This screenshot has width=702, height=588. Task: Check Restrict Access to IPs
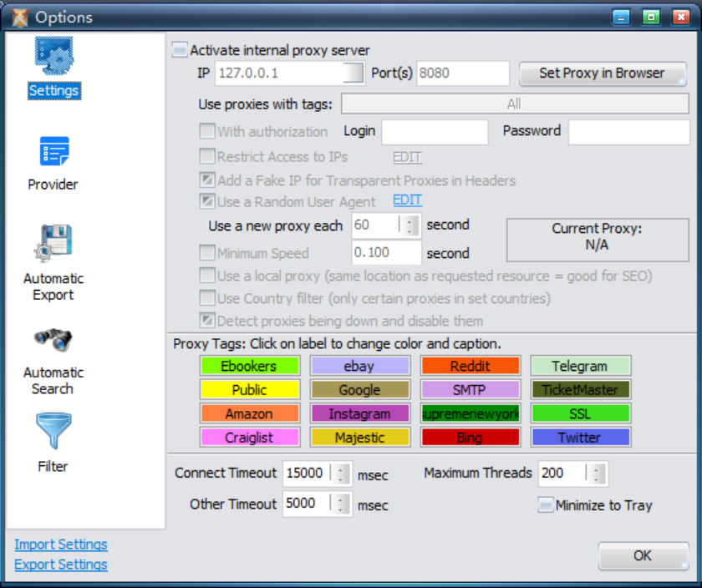[207, 156]
